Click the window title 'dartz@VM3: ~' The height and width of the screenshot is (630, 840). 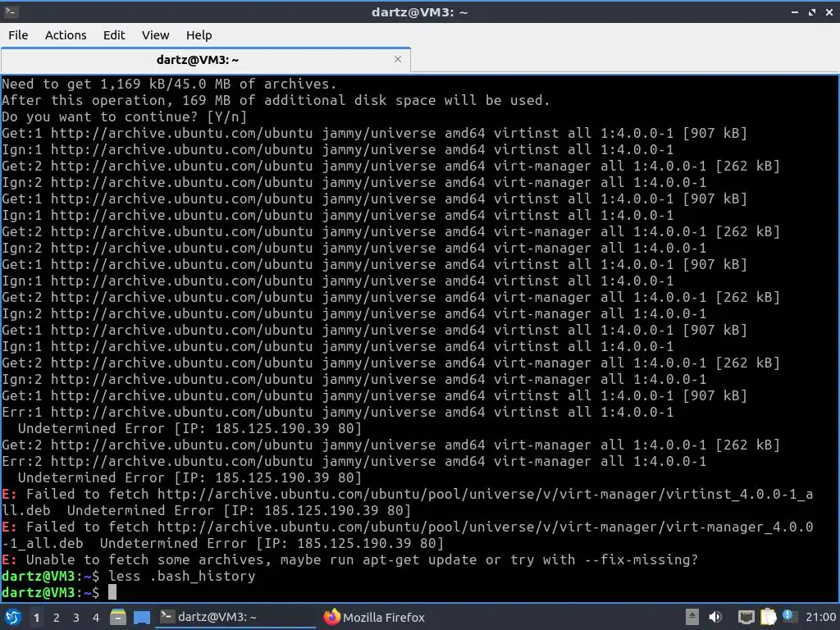(419, 11)
